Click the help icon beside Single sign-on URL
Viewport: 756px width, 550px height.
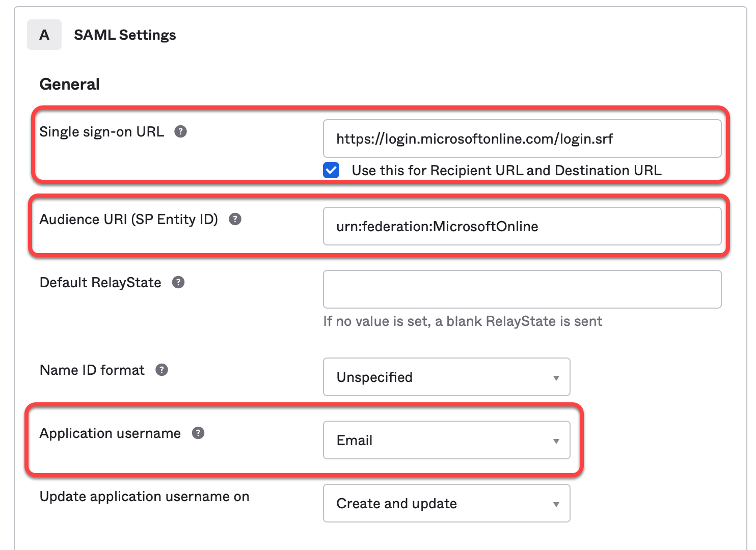[180, 132]
